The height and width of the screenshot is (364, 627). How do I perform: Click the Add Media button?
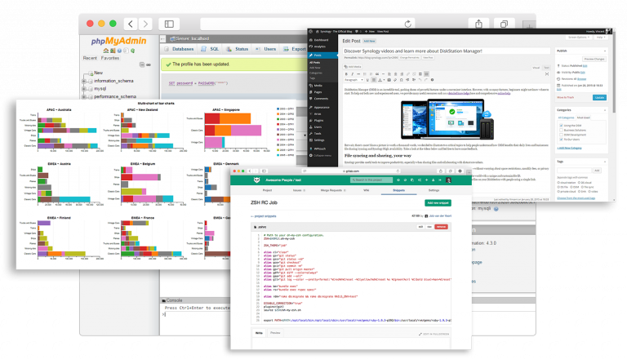point(353,67)
